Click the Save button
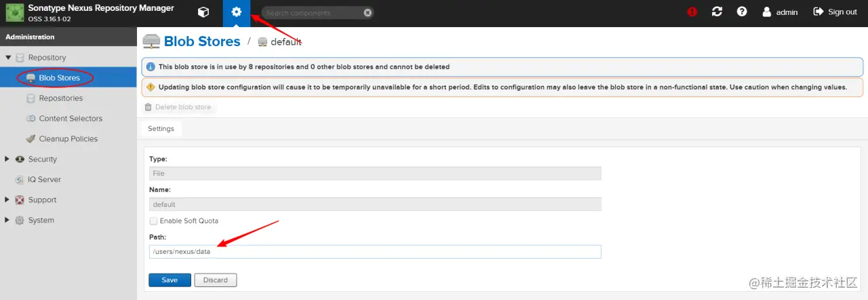This screenshot has height=300, width=868. (170, 280)
